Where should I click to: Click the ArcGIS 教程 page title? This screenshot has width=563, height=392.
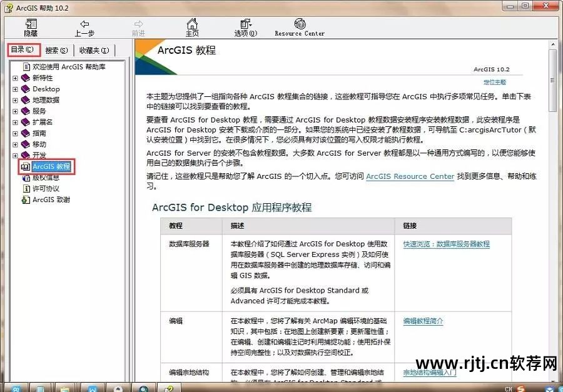click(186, 50)
